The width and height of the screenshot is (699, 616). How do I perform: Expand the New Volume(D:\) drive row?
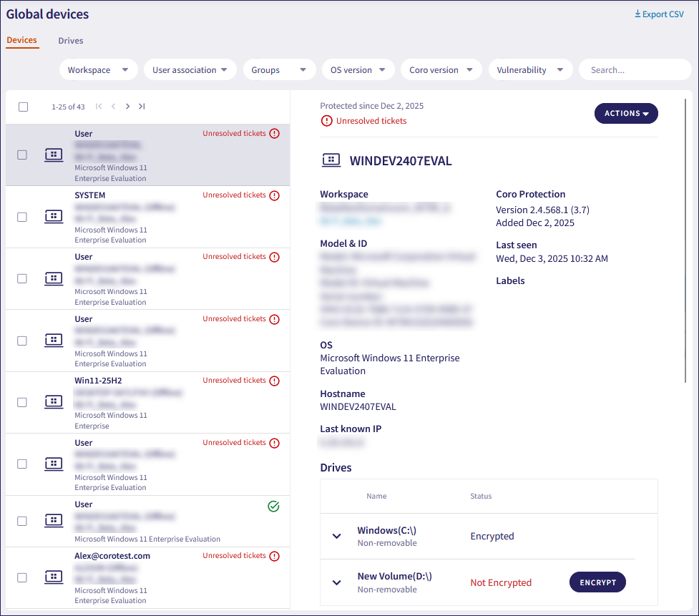pos(337,582)
